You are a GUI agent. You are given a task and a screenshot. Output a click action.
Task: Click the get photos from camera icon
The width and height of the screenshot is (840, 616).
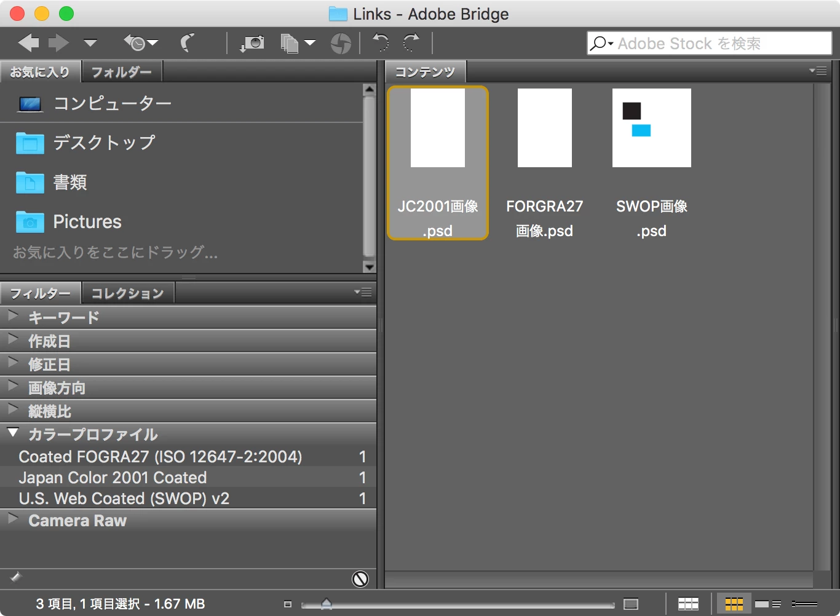point(252,43)
